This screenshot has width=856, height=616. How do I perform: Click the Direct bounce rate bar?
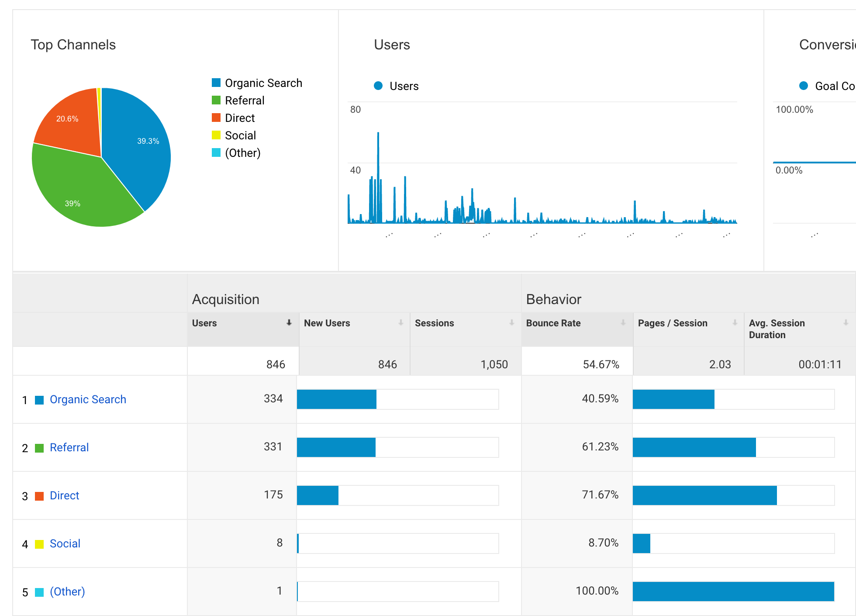(705, 495)
